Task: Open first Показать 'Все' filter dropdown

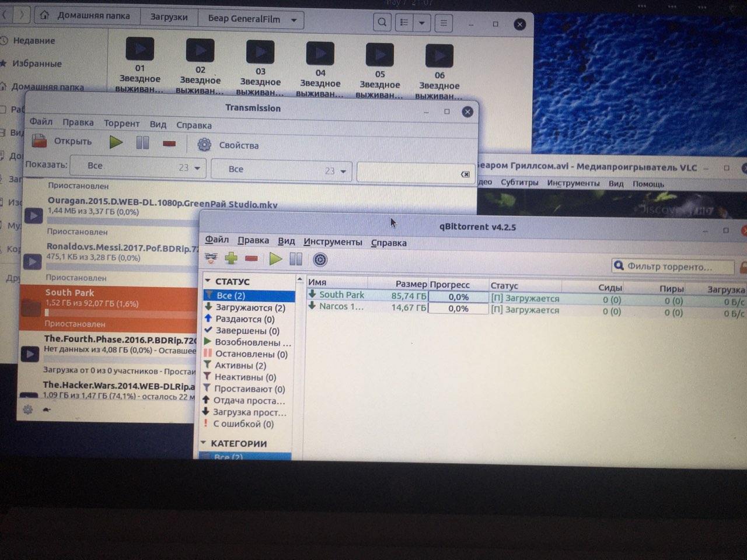Action: pos(138,167)
